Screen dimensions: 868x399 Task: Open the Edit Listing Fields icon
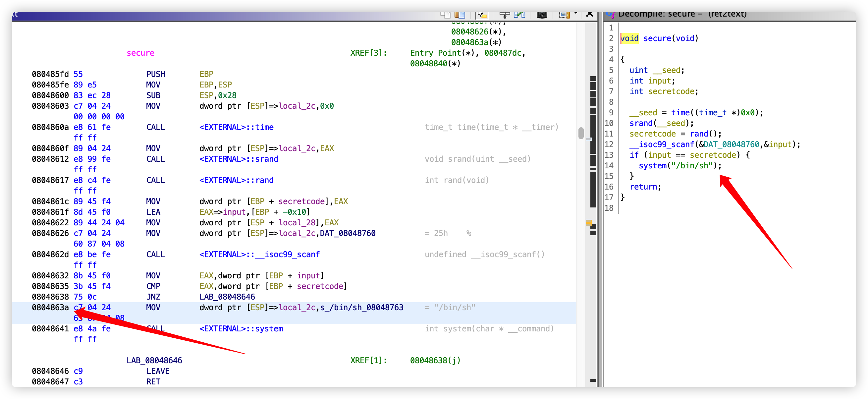coord(505,15)
